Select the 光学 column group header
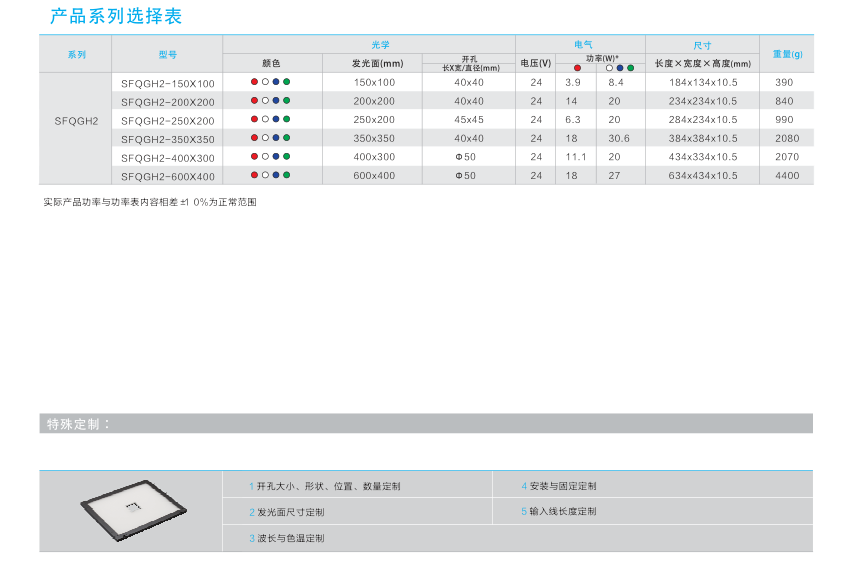This screenshot has width=855, height=565. point(368,45)
